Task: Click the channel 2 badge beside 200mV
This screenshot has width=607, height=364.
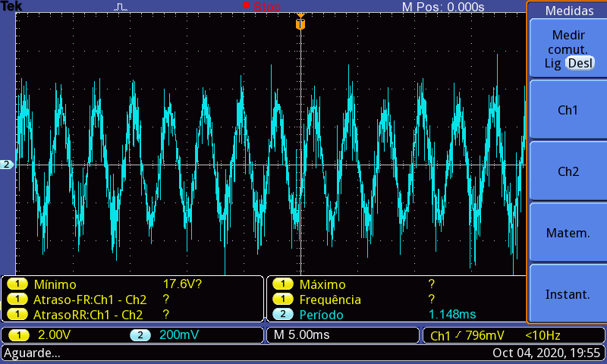Action: [x=140, y=335]
